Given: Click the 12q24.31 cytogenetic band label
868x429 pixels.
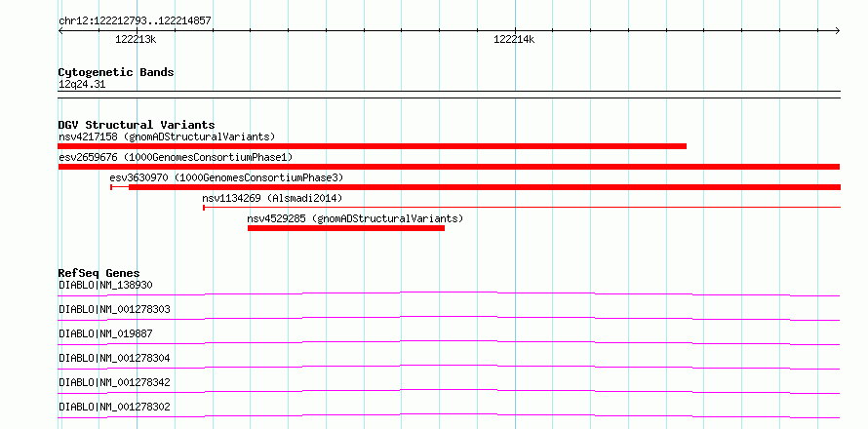Looking at the screenshot, I should 82,85.
